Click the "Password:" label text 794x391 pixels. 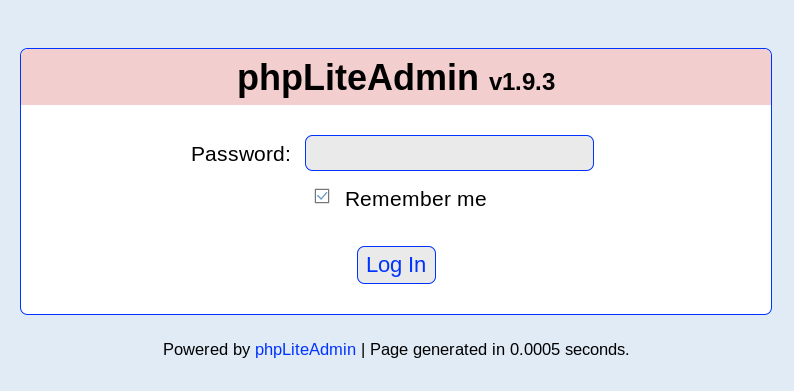pyautogui.click(x=241, y=154)
